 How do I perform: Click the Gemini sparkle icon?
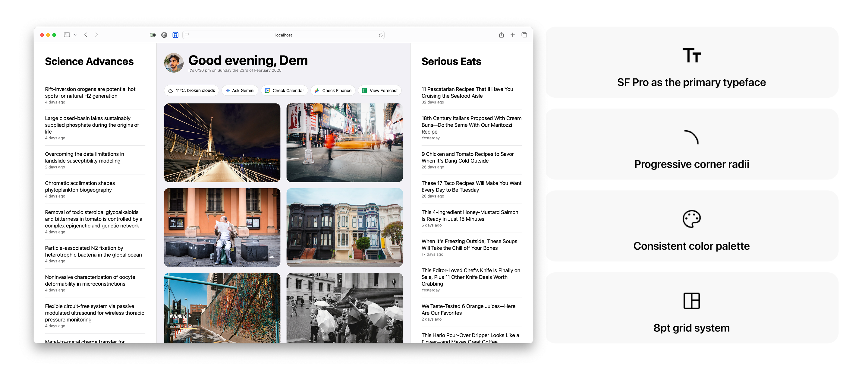(x=228, y=90)
